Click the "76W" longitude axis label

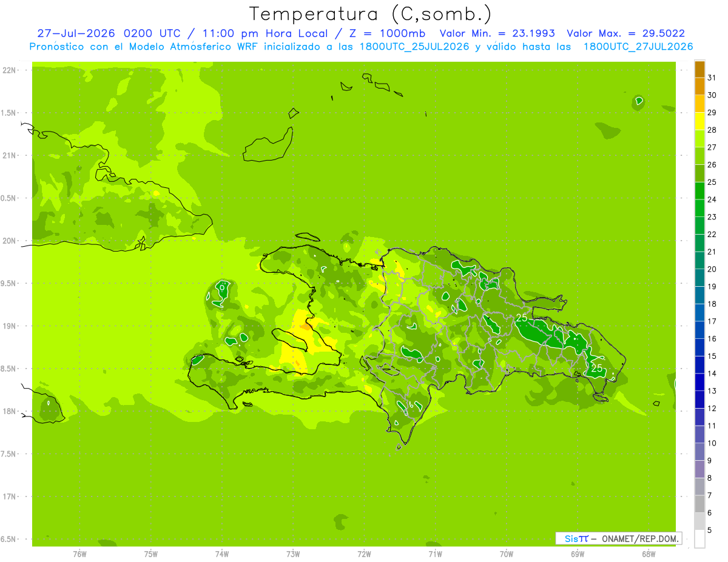click(x=79, y=554)
